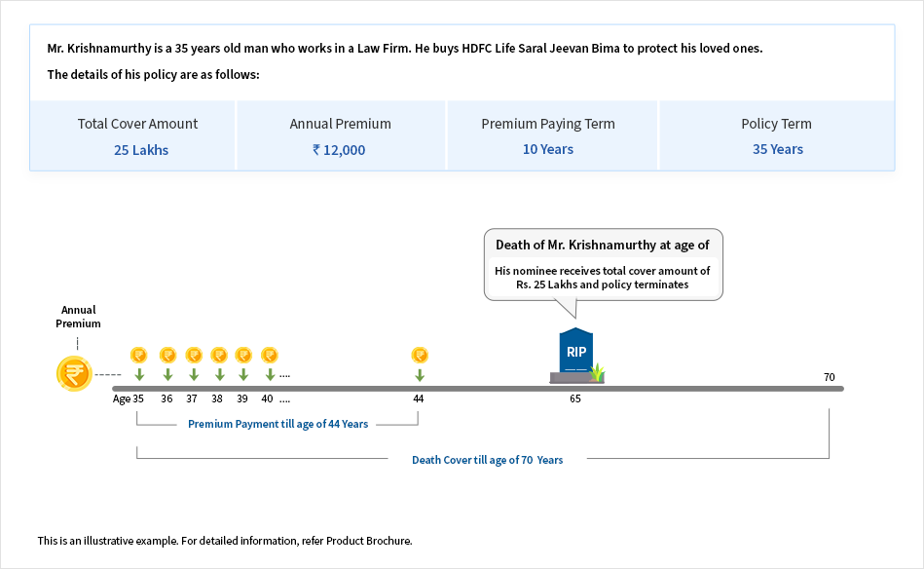The width and height of the screenshot is (924, 569).
Task: Click the age 70 timeline marker
Action: (830, 377)
